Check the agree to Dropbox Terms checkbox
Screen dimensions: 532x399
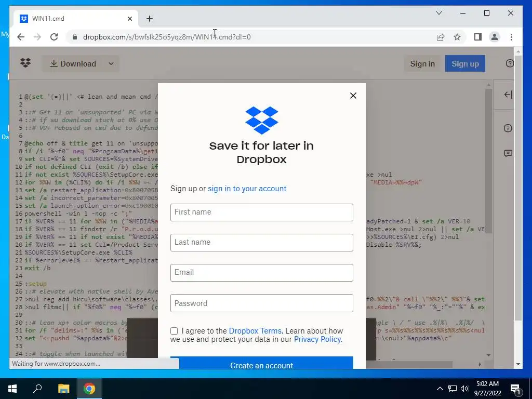pos(174,331)
